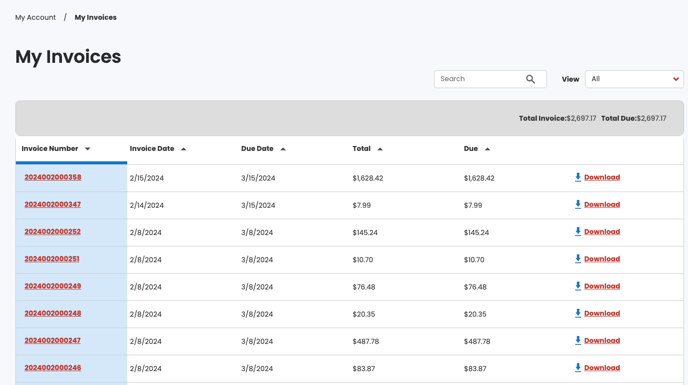
Task: Download link text for invoice 2024002000252
Action: pos(602,231)
